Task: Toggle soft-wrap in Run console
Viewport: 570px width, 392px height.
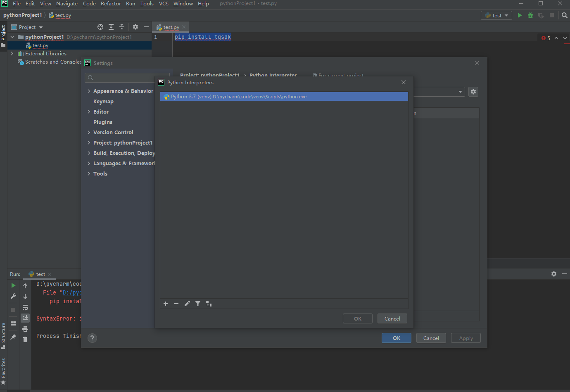Action: click(25, 307)
